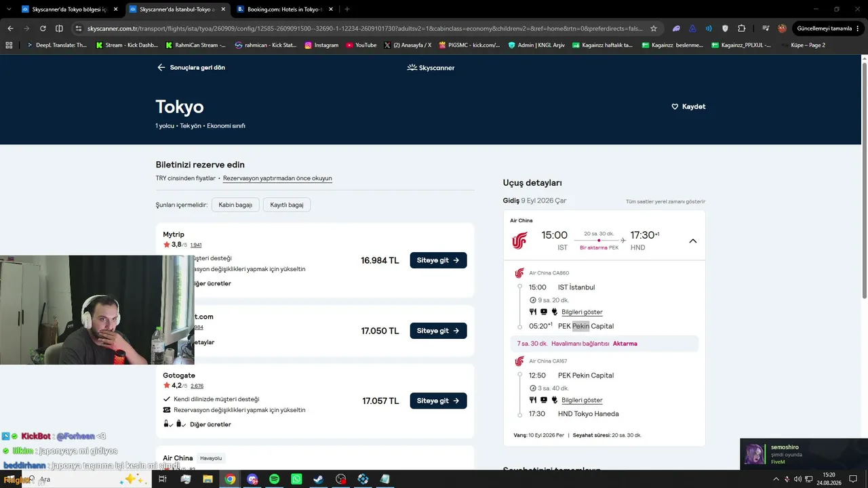Go to site for Mytrip 16.984 TL offer

click(438, 260)
